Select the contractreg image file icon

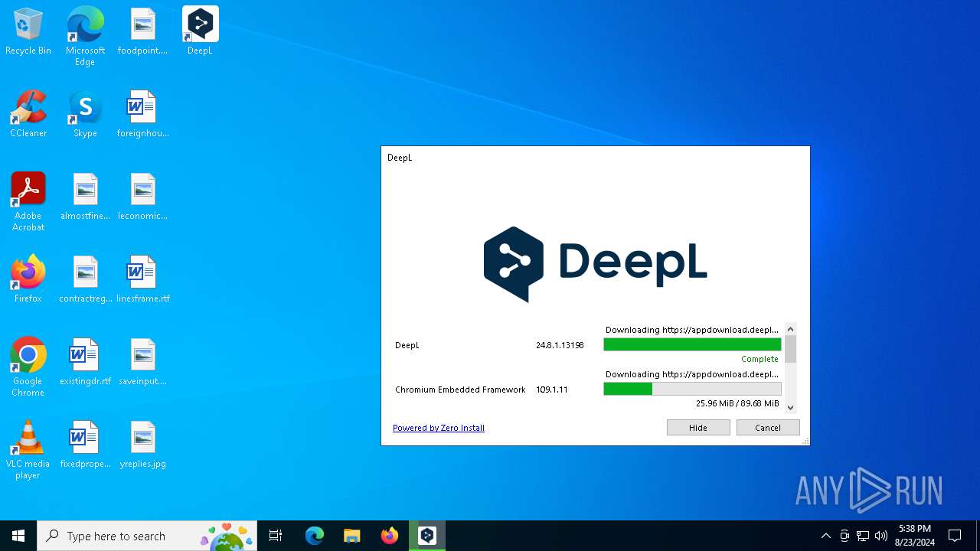click(85, 280)
